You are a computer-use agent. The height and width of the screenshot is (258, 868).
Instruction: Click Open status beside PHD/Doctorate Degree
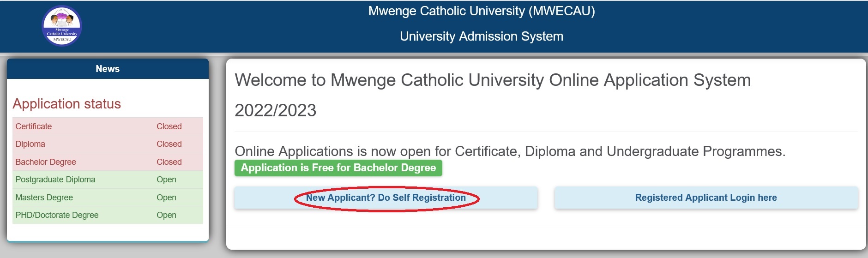coord(166,215)
